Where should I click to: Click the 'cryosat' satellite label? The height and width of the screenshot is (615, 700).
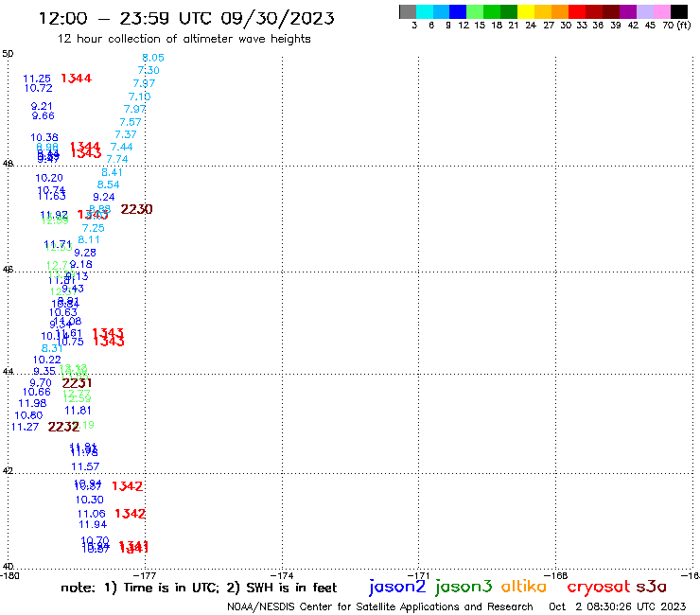[x=599, y=587]
